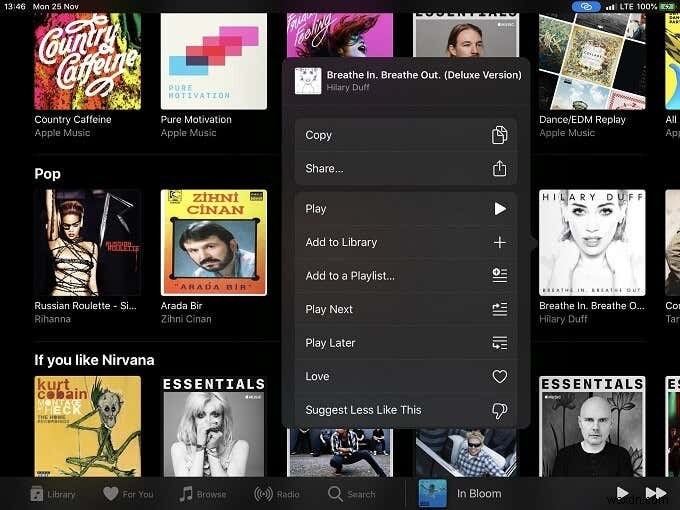Open the crouching band photo cover
This screenshot has width=680, height=510.
(340, 453)
